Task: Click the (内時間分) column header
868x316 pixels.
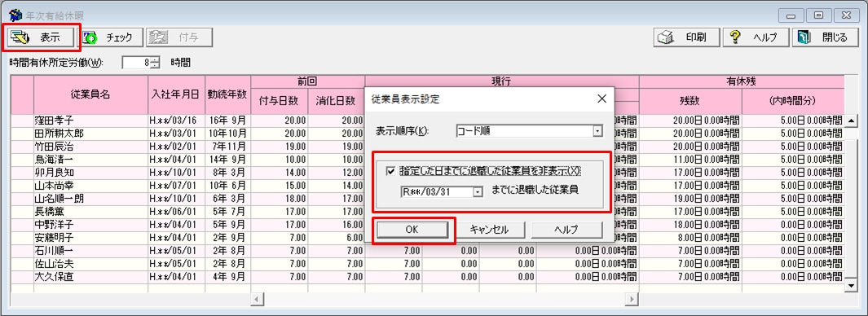Action: pyautogui.click(x=793, y=101)
